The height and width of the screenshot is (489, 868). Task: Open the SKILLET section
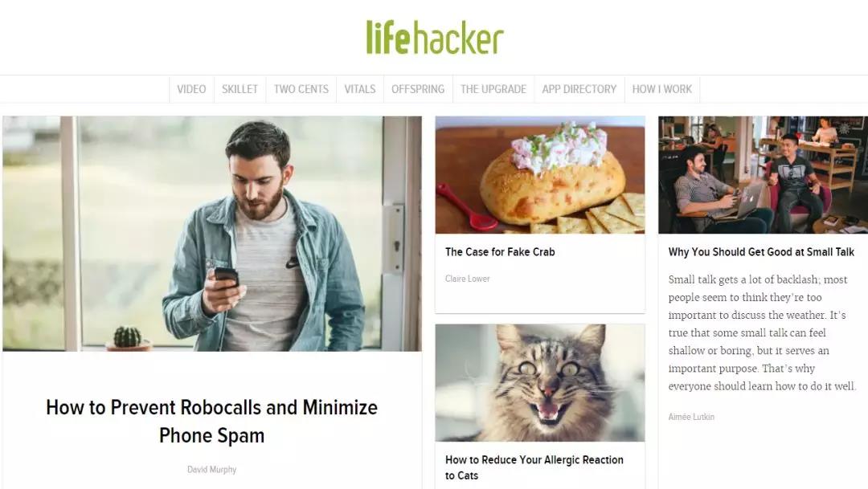tap(240, 89)
